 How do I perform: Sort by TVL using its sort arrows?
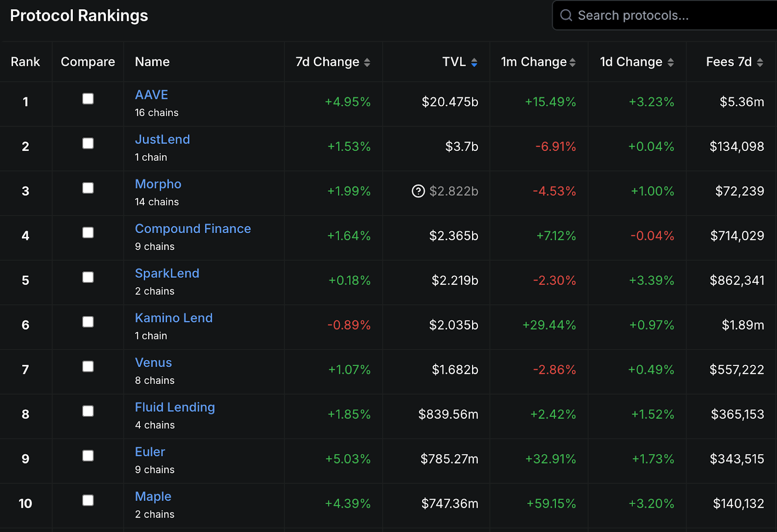[474, 62]
